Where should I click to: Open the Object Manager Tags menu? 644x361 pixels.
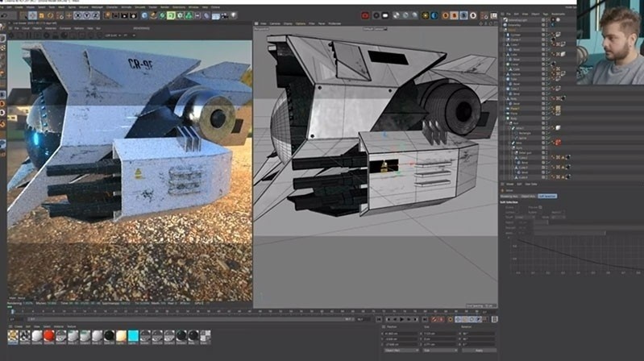(546, 14)
